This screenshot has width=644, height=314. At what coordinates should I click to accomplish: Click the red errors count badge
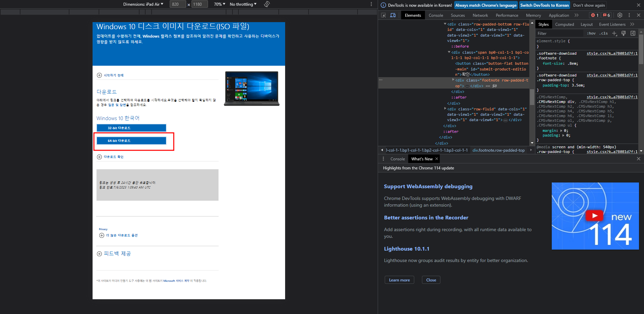point(595,15)
